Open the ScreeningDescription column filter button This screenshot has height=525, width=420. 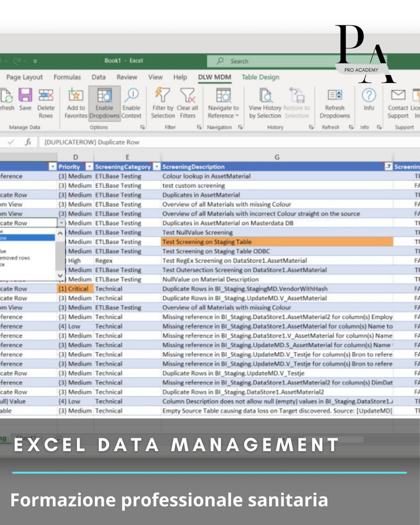[x=389, y=167]
